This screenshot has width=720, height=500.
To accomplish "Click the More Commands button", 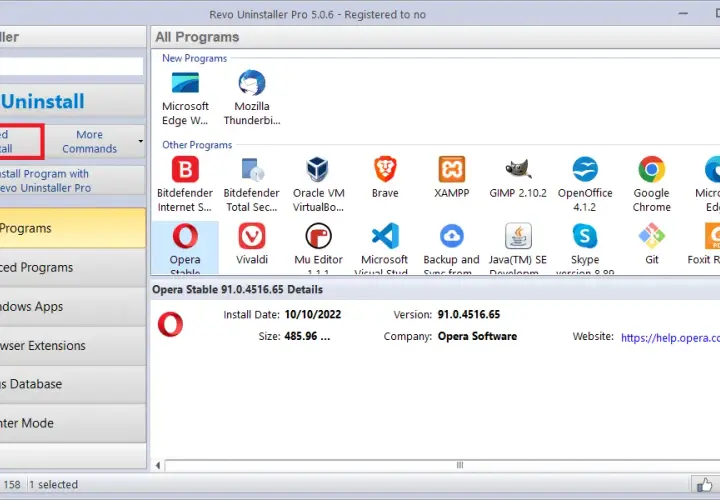I will point(90,141).
